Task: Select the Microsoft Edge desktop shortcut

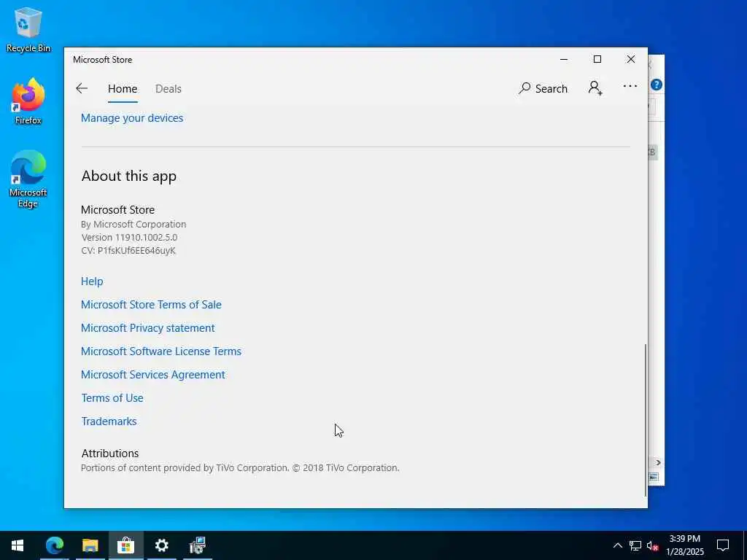Action: 28,179
